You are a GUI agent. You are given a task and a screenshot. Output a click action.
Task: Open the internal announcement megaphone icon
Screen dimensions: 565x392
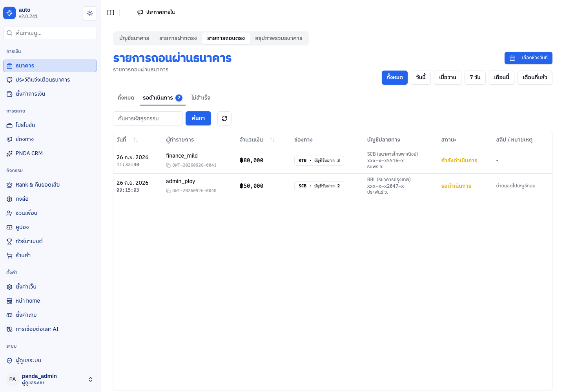click(x=140, y=13)
